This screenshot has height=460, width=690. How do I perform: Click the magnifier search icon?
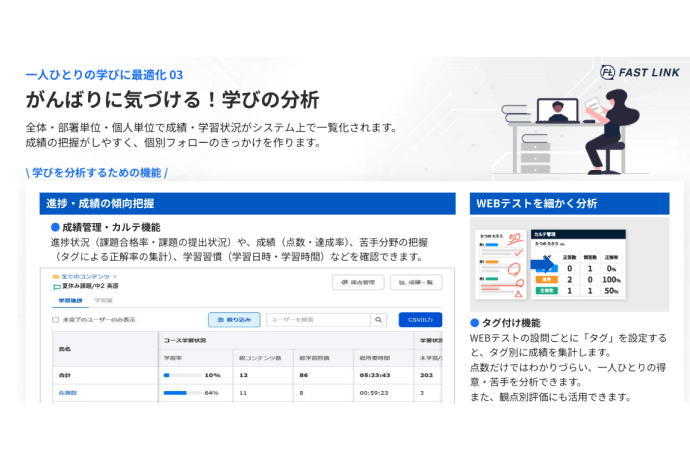tap(378, 320)
